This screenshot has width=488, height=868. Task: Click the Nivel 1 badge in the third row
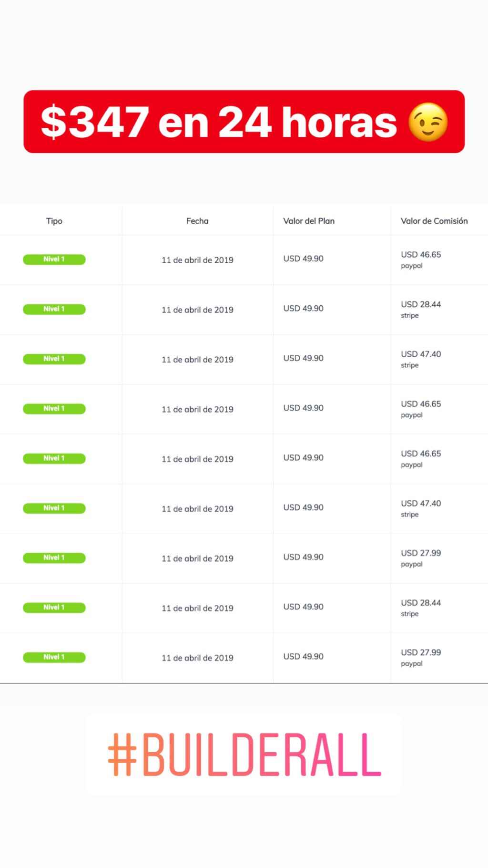pos(54,359)
